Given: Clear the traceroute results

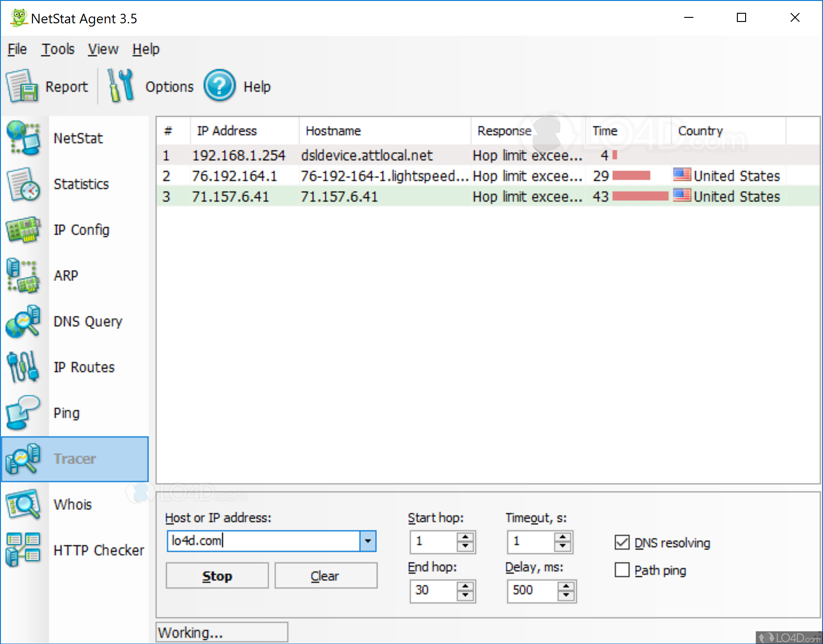Looking at the screenshot, I should (x=325, y=575).
